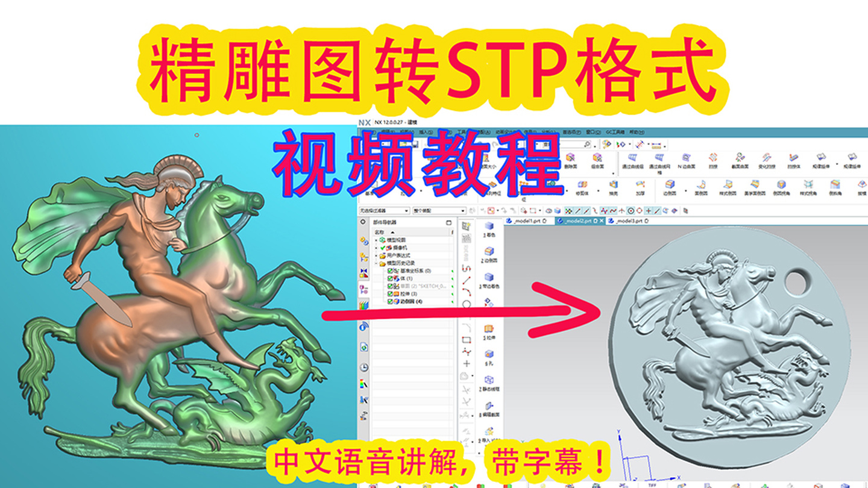The width and height of the screenshot is (868, 488).
Task: Collapse the 模型历史记录 tree node
Action: click(x=374, y=263)
